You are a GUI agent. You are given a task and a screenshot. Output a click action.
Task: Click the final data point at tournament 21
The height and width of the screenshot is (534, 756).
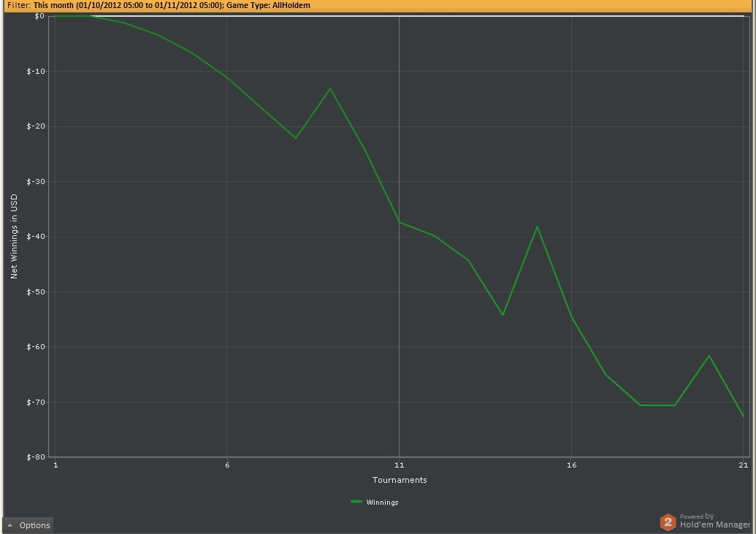tap(743, 416)
